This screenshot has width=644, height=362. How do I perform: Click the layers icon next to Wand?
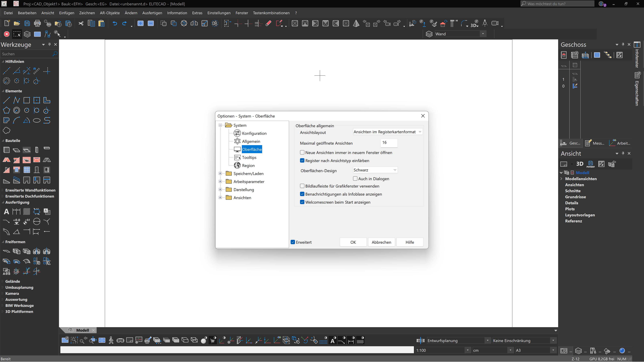429,34
